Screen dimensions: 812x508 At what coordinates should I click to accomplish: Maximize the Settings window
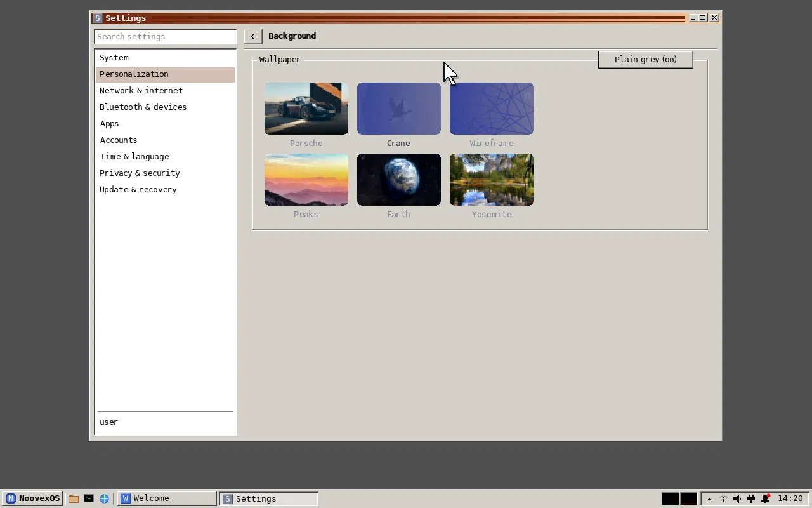tap(704, 18)
